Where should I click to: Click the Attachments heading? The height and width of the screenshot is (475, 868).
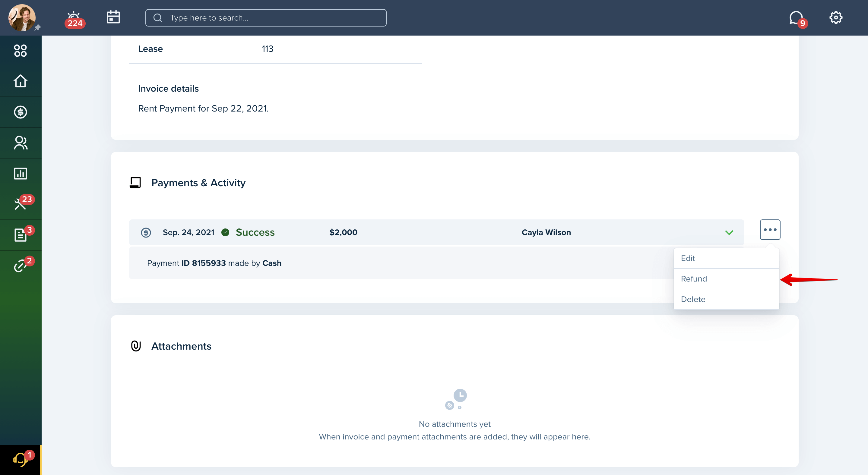181,346
